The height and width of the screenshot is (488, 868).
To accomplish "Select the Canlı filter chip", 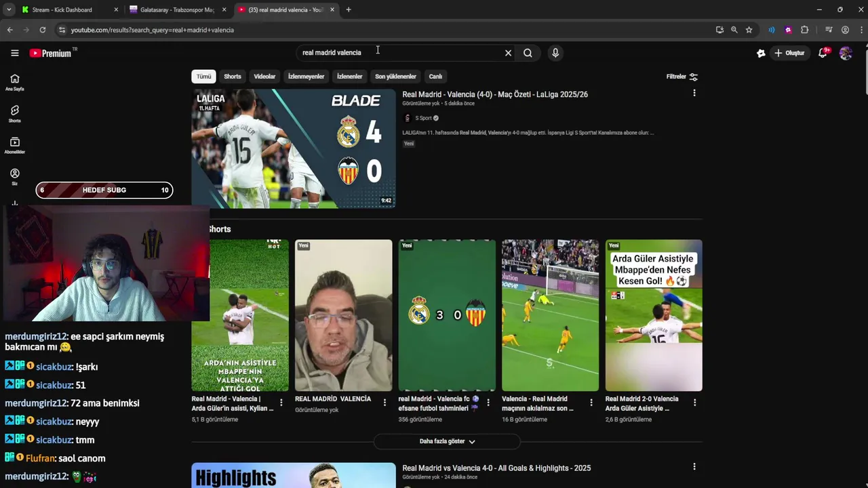I will pos(435,77).
